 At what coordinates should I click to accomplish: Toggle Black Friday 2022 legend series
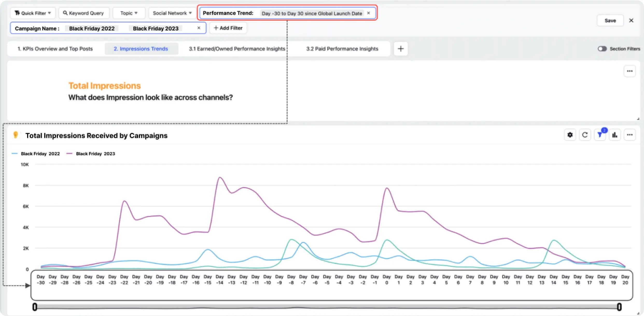pos(40,154)
